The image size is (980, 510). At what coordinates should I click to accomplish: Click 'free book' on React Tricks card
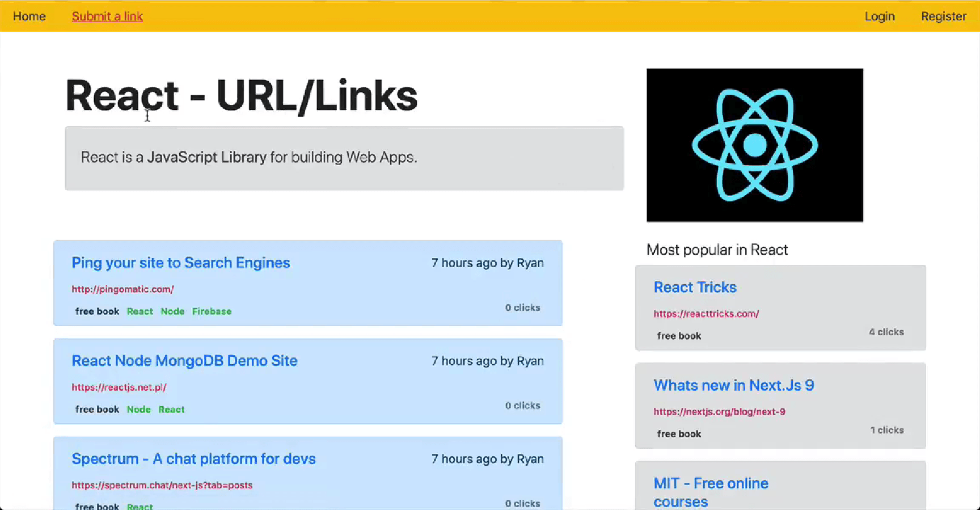pos(679,336)
